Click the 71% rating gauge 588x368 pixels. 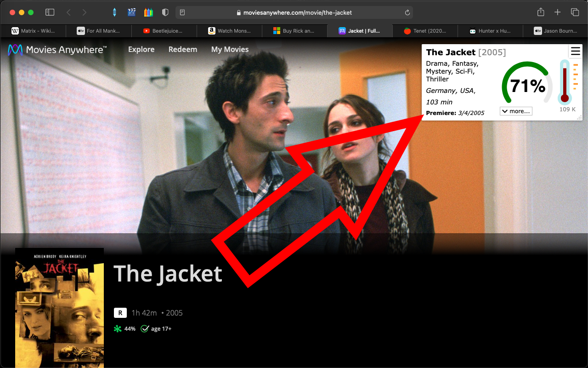(x=527, y=84)
